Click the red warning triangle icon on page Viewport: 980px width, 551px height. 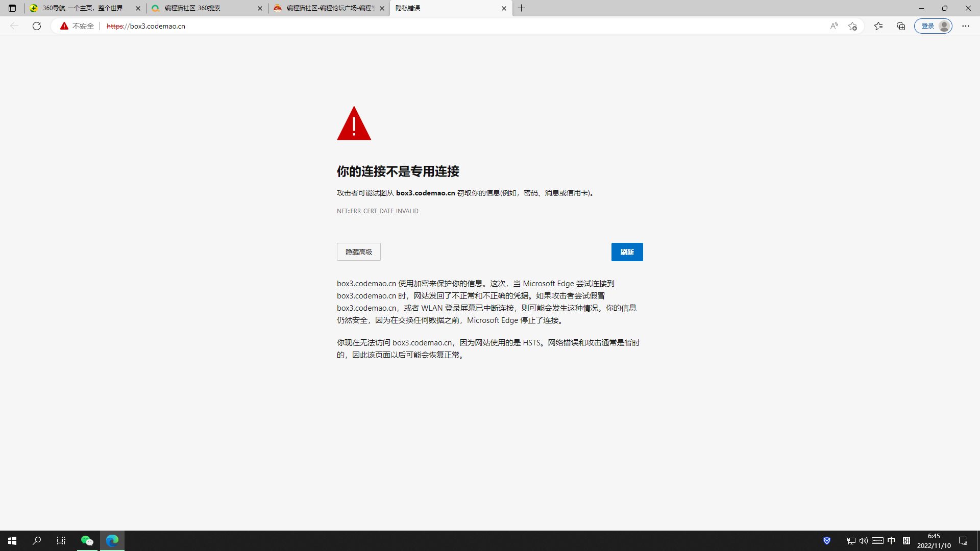point(354,123)
